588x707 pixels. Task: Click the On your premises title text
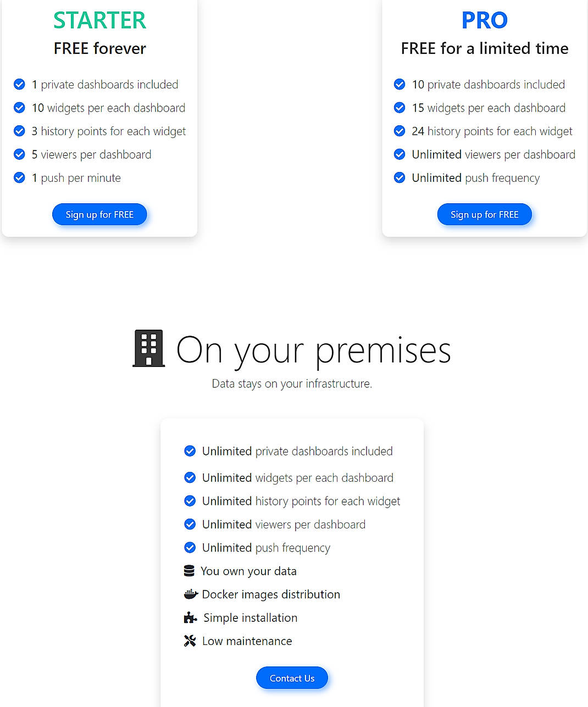[x=313, y=350]
